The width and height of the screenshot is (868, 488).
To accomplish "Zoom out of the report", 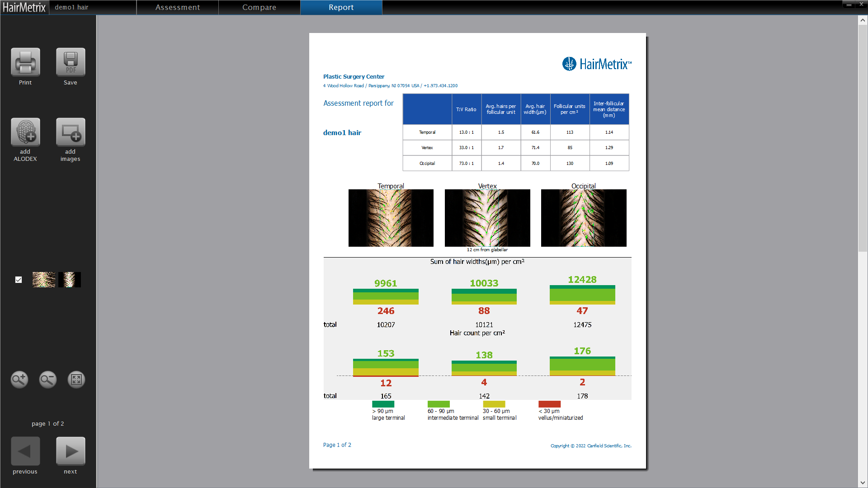I will point(48,380).
